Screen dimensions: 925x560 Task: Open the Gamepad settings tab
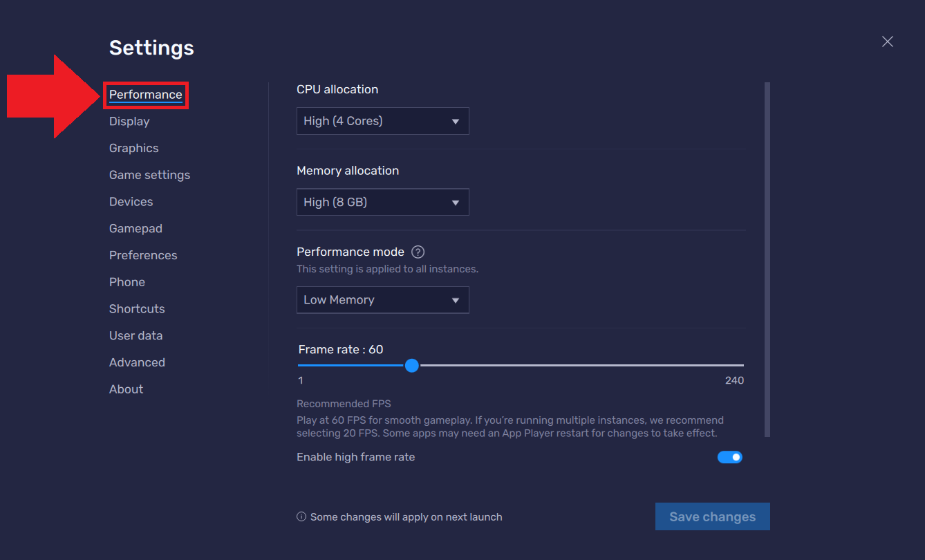pos(136,229)
